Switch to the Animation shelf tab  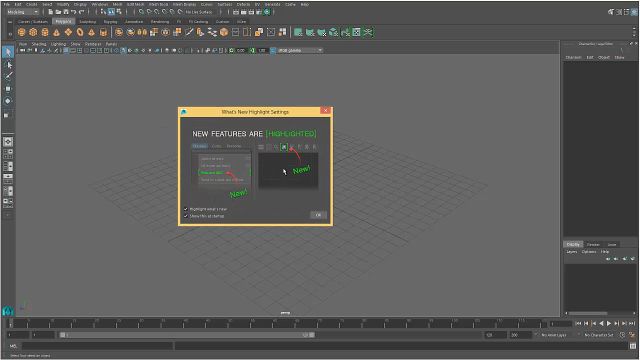pyautogui.click(x=134, y=21)
